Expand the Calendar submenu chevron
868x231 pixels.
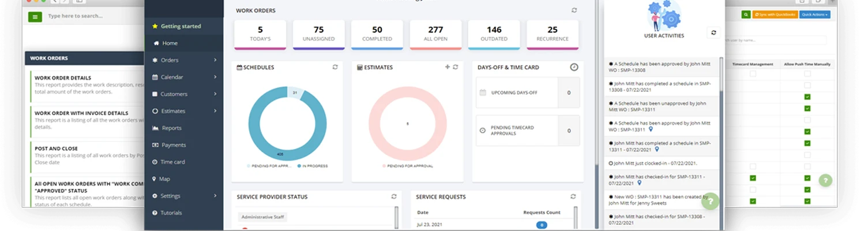[x=215, y=77]
